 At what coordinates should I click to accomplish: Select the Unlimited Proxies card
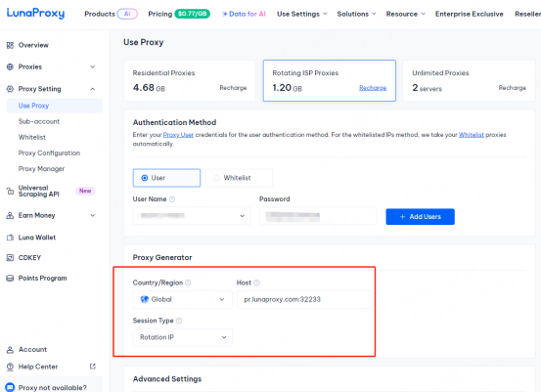[469, 81]
